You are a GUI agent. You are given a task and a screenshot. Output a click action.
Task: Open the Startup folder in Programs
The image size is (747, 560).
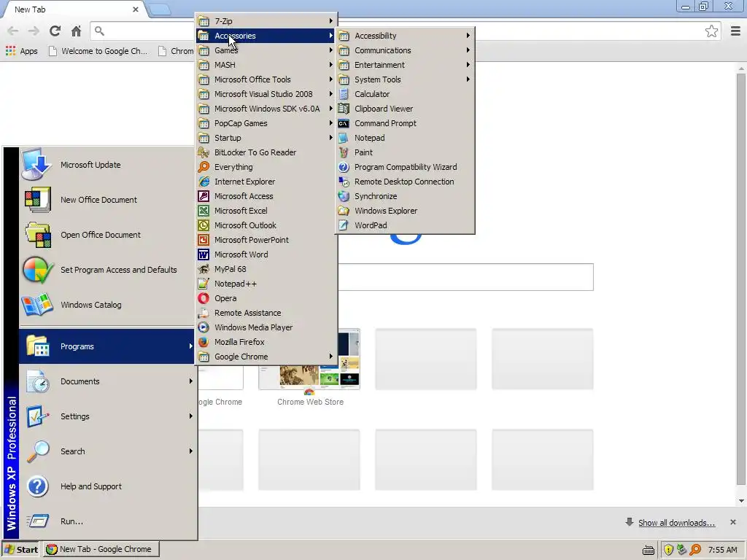(x=266, y=138)
